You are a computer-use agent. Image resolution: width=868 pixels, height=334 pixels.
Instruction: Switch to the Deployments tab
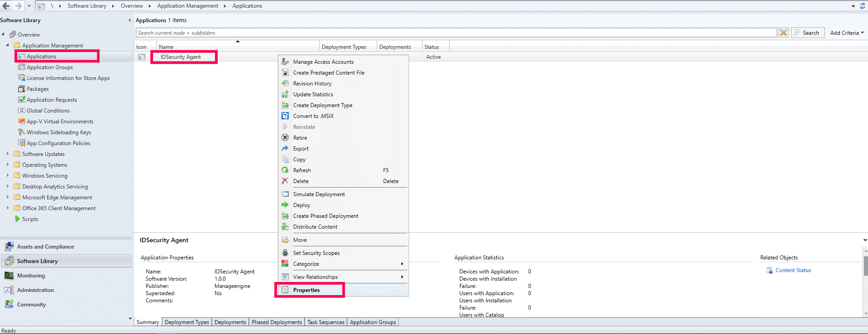coord(230,322)
